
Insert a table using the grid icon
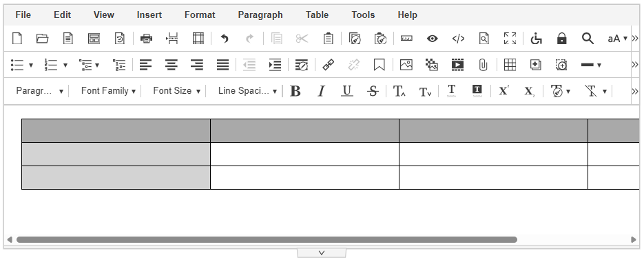tap(510, 65)
